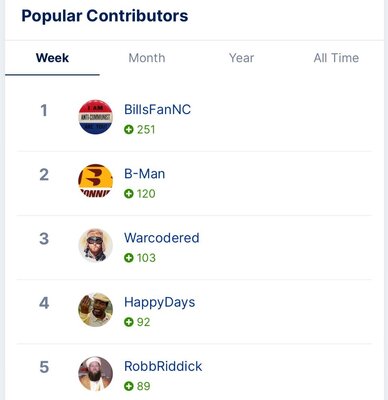Switch to the Month tab

pos(147,58)
